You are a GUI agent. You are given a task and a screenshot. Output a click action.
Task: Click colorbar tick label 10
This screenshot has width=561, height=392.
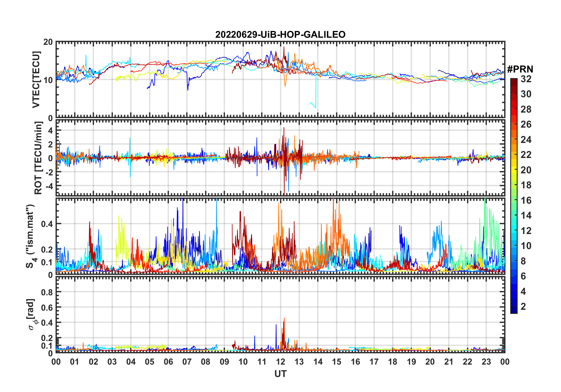click(526, 246)
